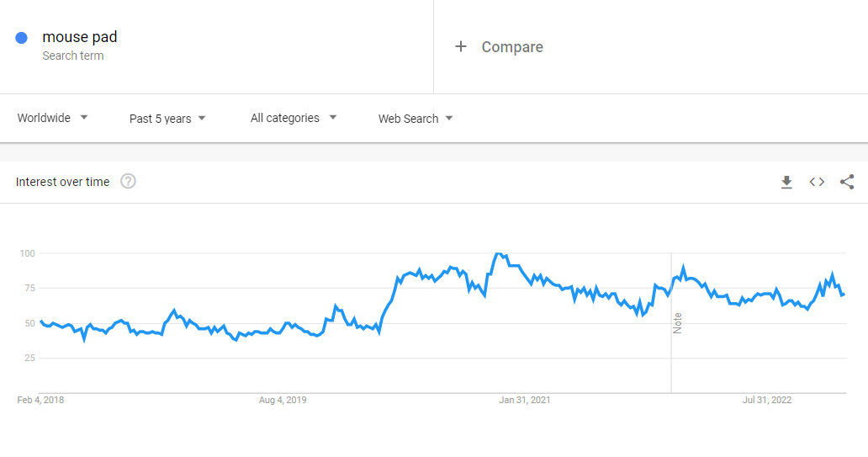Expand the Worldwide region dropdown
The image size is (868, 457).
[x=53, y=118]
